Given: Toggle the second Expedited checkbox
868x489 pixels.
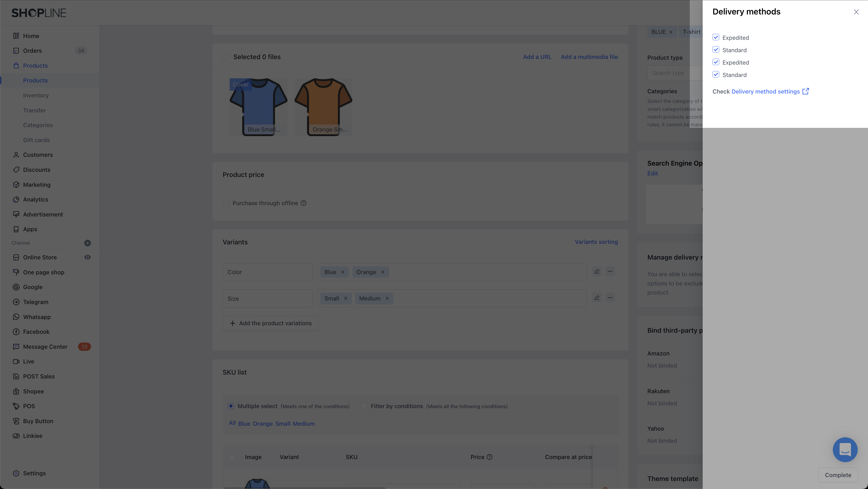Looking at the screenshot, I should pyautogui.click(x=716, y=62).
